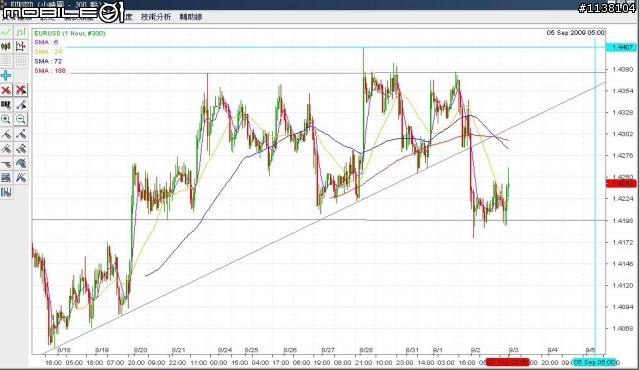Switch to the green bar chart type
The height and width of the screenshot is (370, 640).
click(21, 32)
